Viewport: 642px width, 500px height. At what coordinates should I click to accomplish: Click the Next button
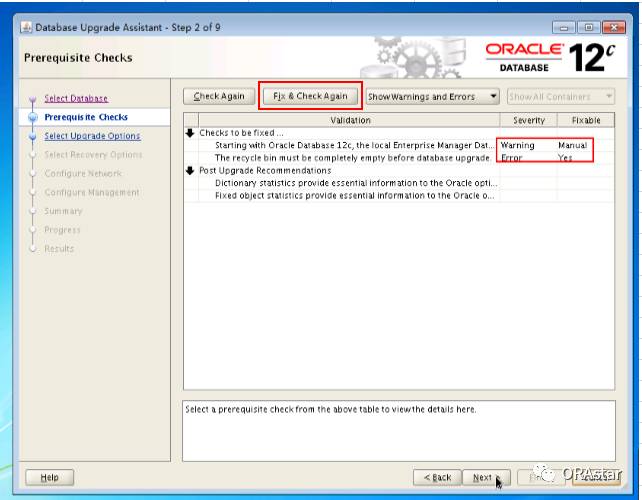point(486,477)
